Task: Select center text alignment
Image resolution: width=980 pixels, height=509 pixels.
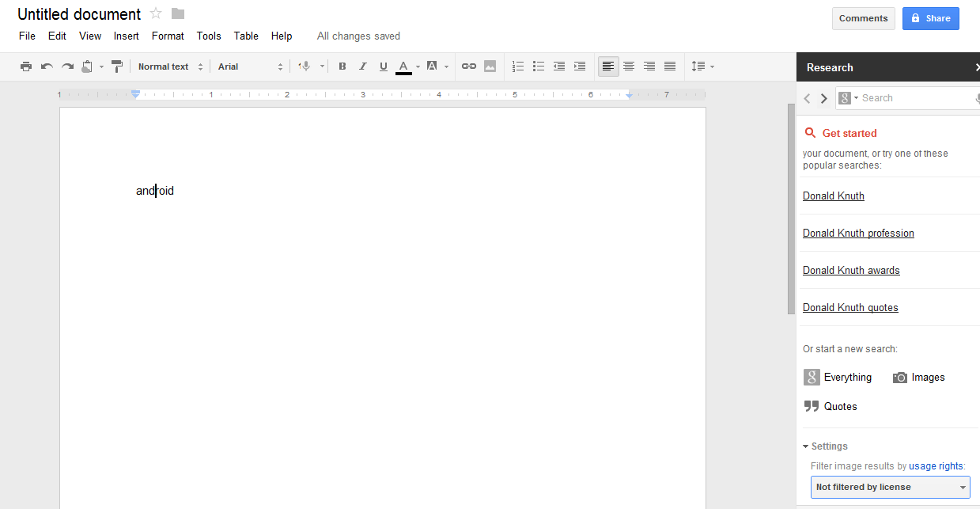Action: click(x=629, y=66)
